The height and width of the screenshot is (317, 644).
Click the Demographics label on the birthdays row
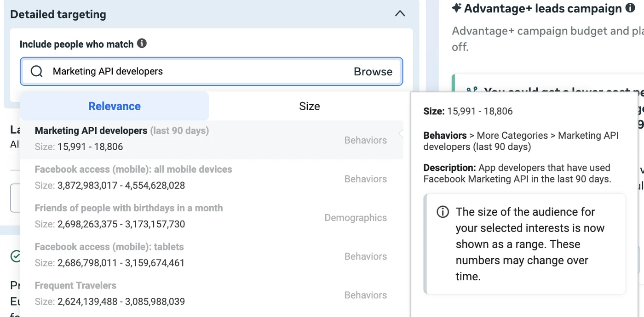[356, 218]
